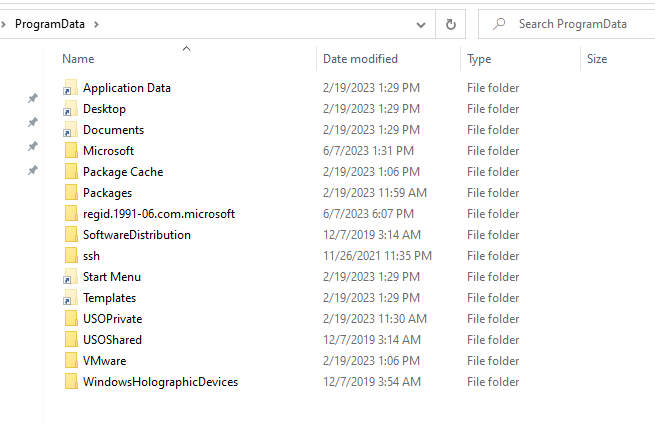The width and height of the screenshot is (655, 425).
Task: Select the Desktop shortcut folder icon
Action: [71, 109]
